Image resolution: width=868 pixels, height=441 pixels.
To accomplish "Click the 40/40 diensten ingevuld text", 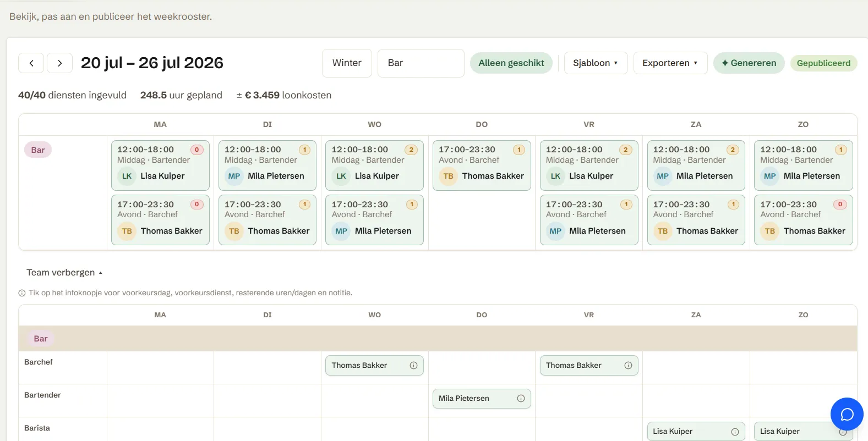I will [72, 95].
